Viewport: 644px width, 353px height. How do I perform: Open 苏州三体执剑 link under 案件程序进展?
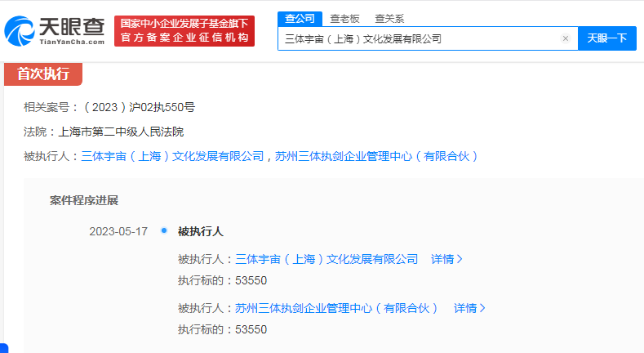(336, 308)
